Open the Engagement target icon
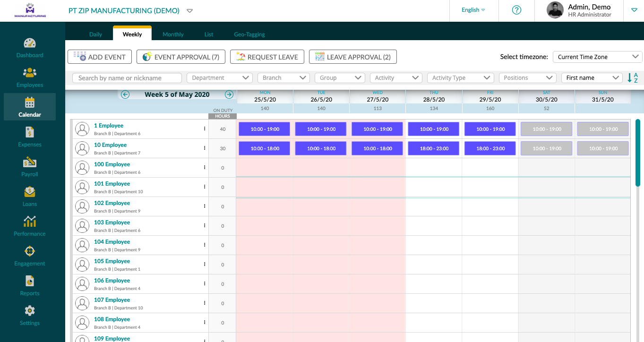644x342 pixels. (x=30, y=251)
